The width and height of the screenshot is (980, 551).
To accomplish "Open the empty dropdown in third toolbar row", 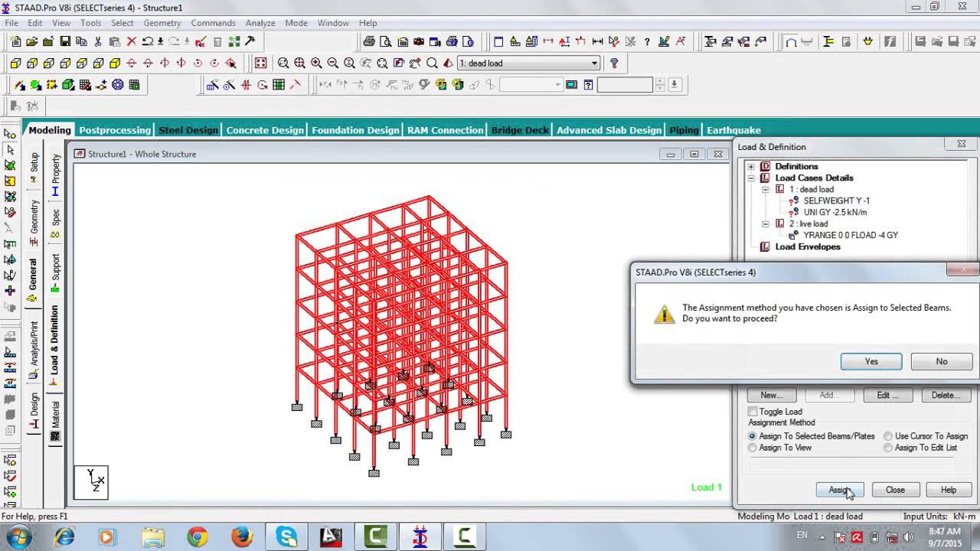I will pyautogui.click(x=531, y=85).
